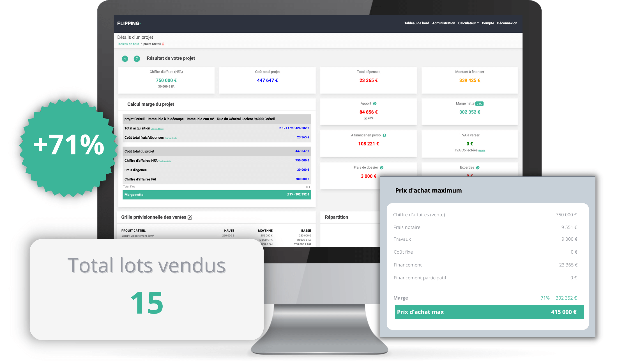The image size is (617, 364).
Task: Open Apport help question mark
Action: pyautogui.click(x=375, y=104)
